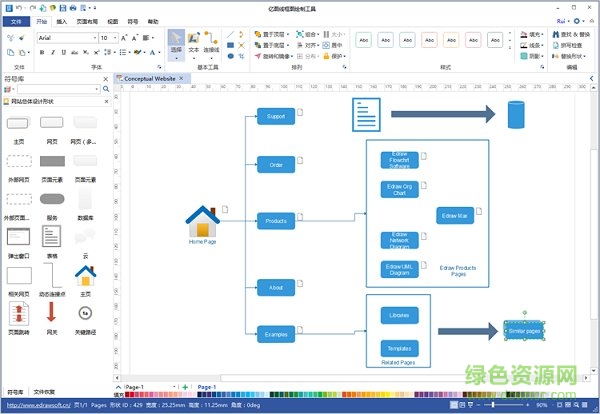Screen dimensions: 600x414
Task: Click the Copy icon in clipboard group
Action: pos(11,52)
